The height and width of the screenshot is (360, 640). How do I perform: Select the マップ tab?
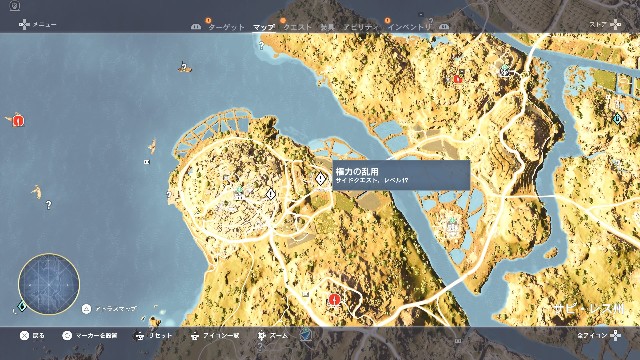(263, 27)
